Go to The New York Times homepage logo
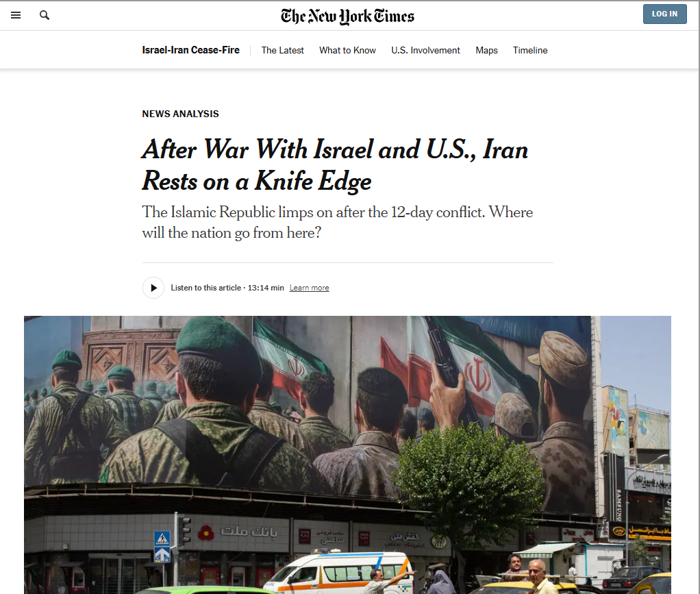700x594 pixels. [x=347, y=16]
